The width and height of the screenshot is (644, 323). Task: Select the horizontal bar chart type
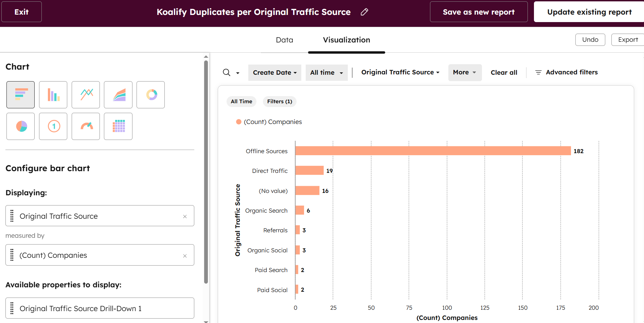[20, 95]
